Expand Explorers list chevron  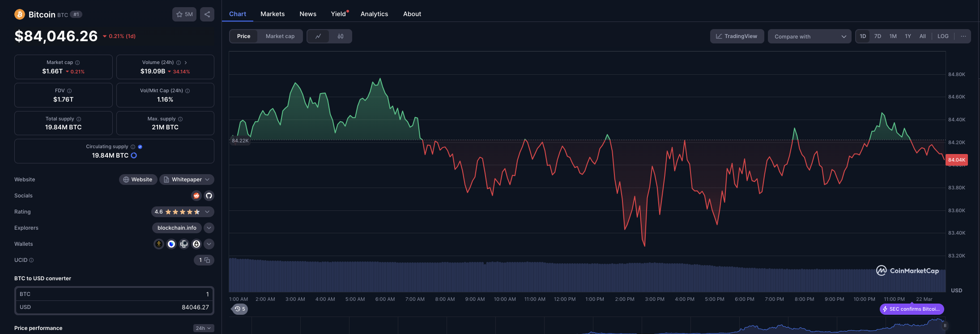209,228
